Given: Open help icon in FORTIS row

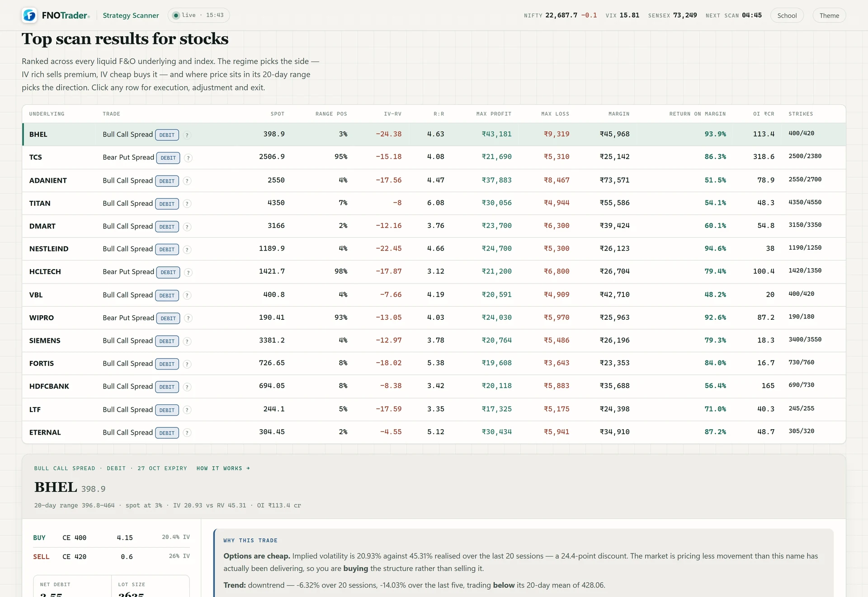Looking at the screenshot, I should click(187, 364).
